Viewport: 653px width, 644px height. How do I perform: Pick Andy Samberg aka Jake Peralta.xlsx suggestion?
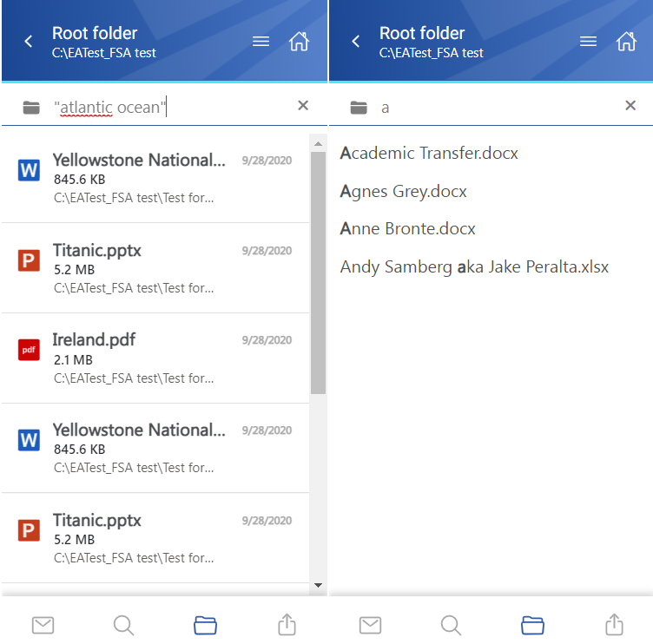click(474, 266)
